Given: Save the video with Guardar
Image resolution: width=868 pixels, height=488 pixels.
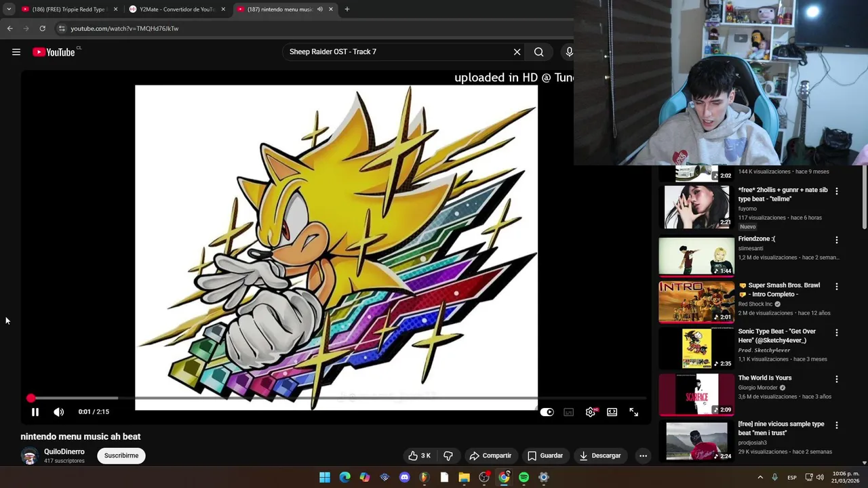Looking at the screenshot, I should [545, 455].
